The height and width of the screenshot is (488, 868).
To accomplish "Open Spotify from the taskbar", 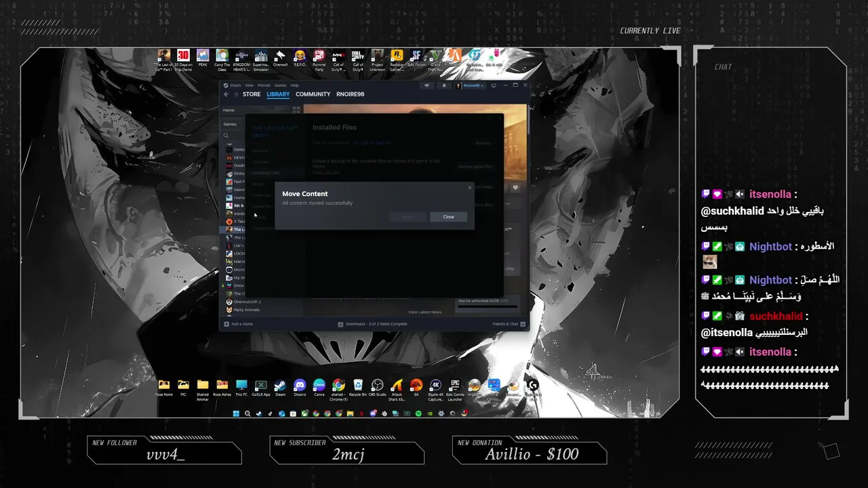I will pyautogui.click(x=418, y=413).
